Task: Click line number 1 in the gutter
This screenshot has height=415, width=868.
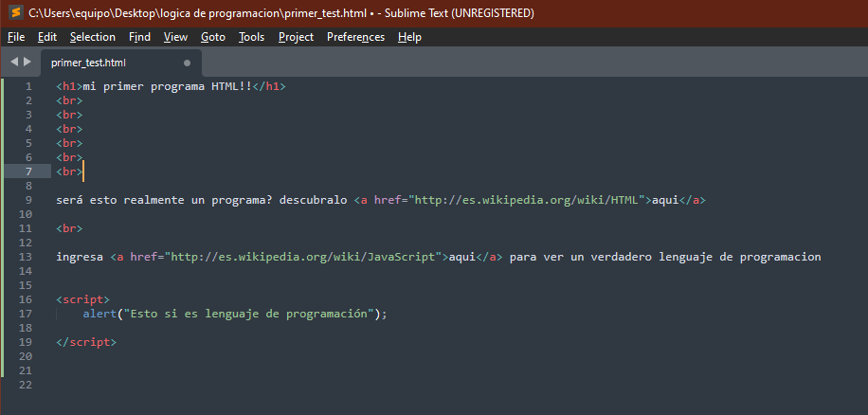Action: (x=28, y=87)
